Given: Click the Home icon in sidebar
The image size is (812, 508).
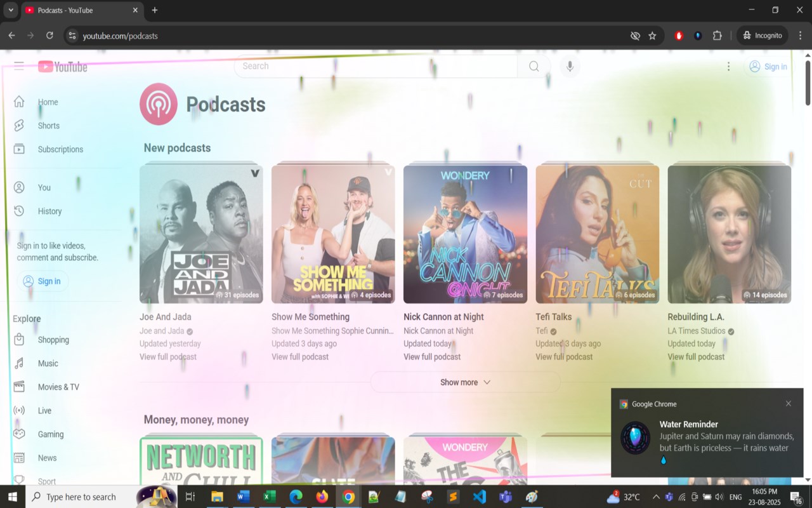Looking at the screenshot, I should 19,102.
